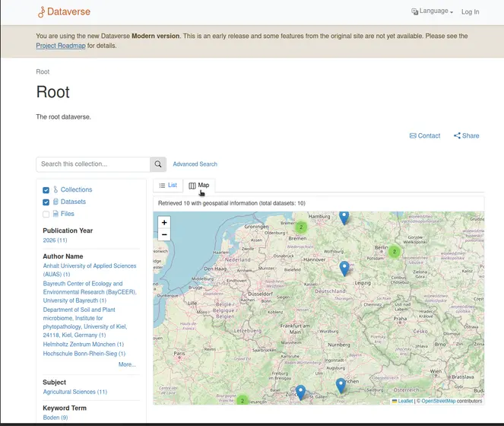This screenshot has height=426, width=504.
Task: Click the green cluster marker near Besançon
Action: pyautogui.click(x=242, y=400)
